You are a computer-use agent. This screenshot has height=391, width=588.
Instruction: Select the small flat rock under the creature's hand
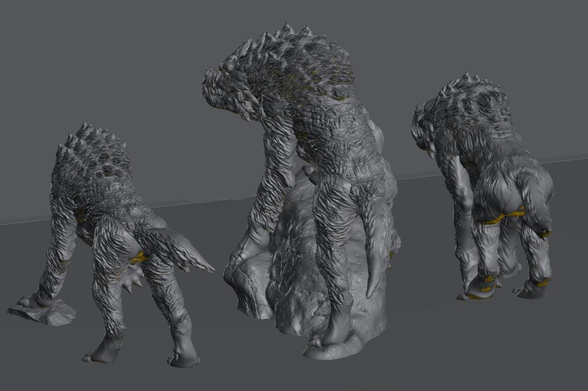(42, 312)
